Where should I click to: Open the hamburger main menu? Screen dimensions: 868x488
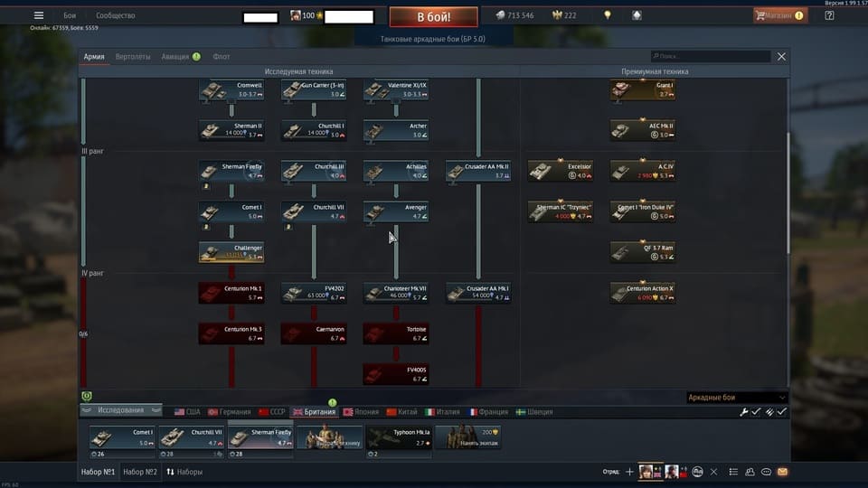(38, 15)
